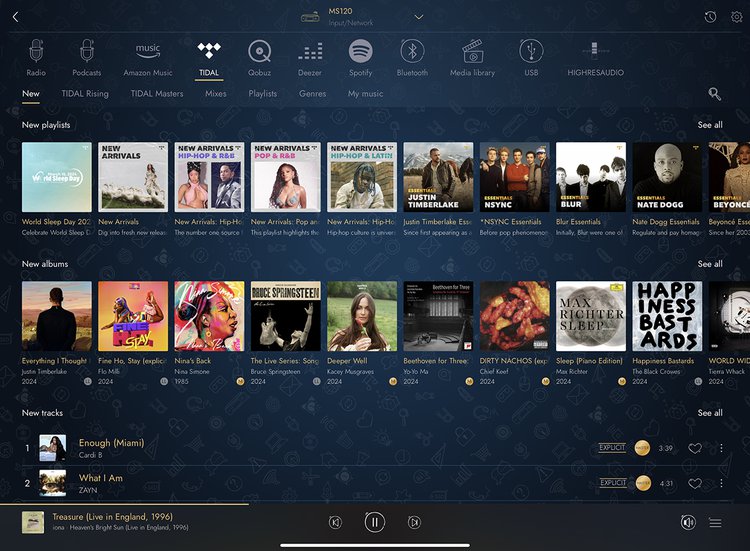The width and height of the screenshot is (750, 551).
Task: See all New tracks
Action: click(x=710, y=413)
